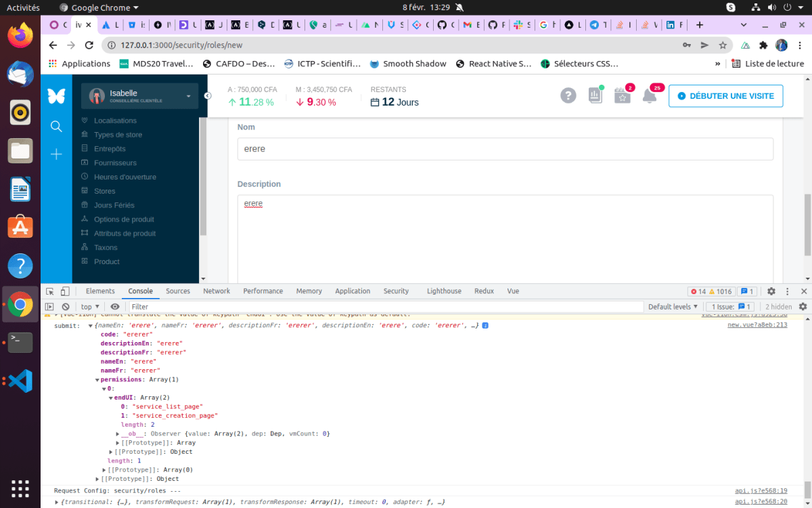
Task: Click the Description text area
Action: tap(505, 239)
